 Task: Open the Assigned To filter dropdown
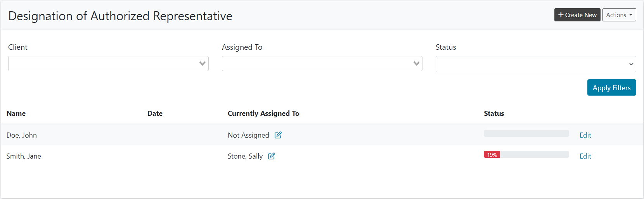coord(322,64)
